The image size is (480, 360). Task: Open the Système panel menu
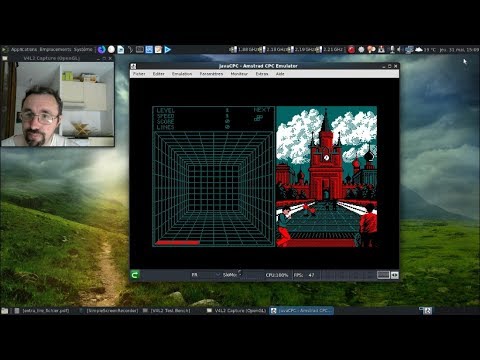(83, 49)
